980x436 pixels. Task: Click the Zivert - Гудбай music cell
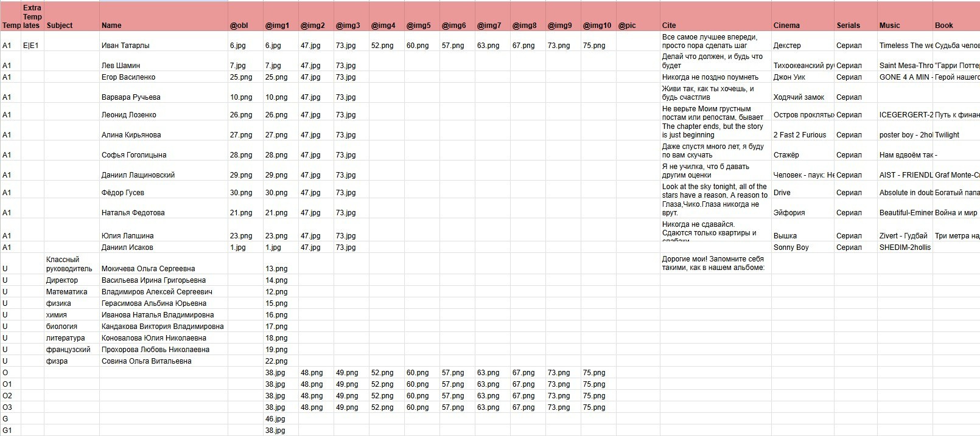(x=903, y=236)
